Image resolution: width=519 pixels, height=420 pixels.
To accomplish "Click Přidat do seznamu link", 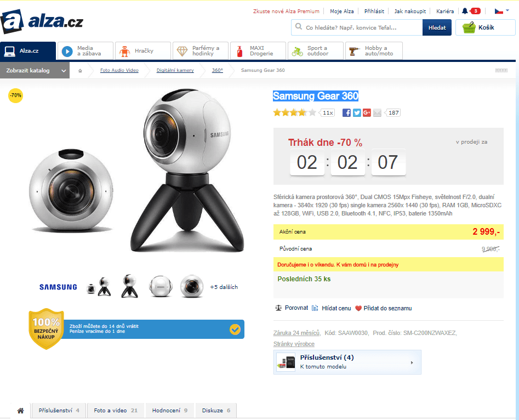I will tap(387, 308).
